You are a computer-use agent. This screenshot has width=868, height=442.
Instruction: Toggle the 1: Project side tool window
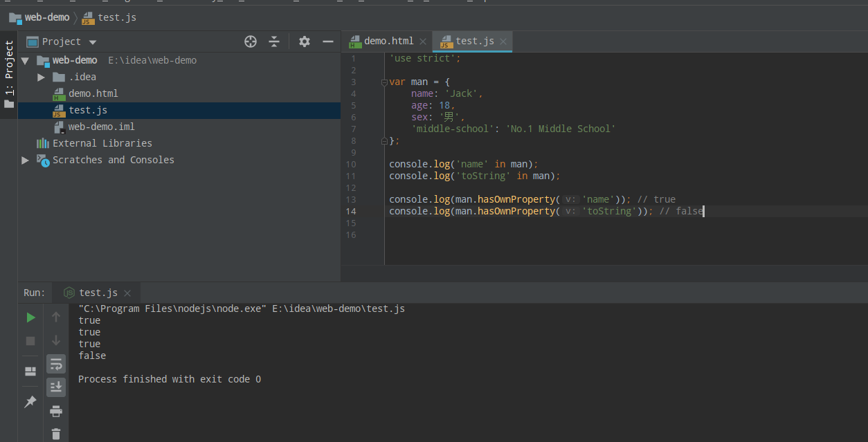[x=9, y=75]
